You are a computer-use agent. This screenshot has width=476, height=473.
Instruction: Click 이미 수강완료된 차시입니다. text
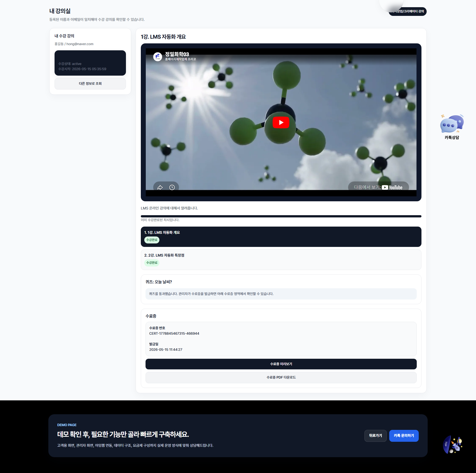[160, 220]
